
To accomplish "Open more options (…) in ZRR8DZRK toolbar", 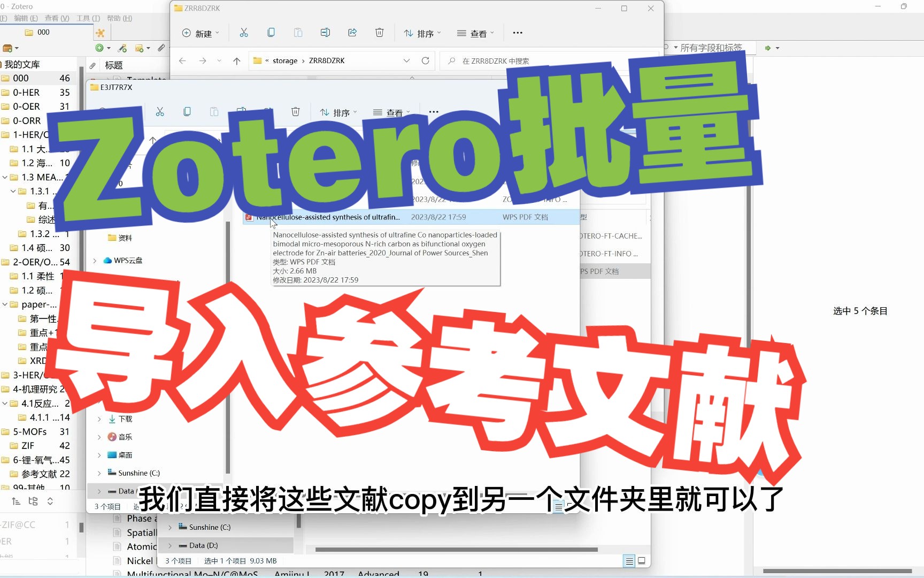I will [x=518, y=33].
